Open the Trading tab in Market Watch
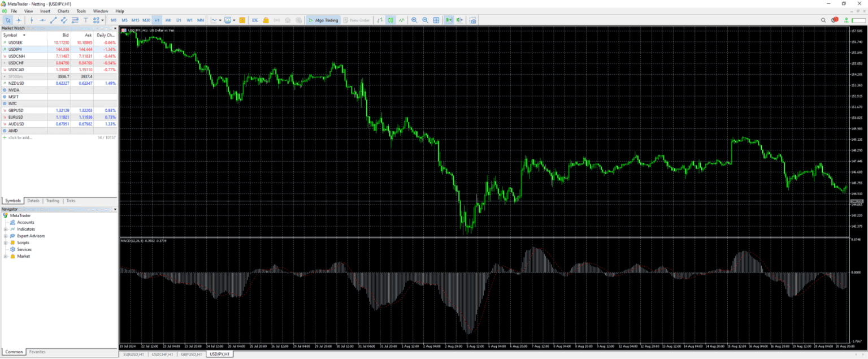Viewport: 868px width, 359px height. pos(53,200)
